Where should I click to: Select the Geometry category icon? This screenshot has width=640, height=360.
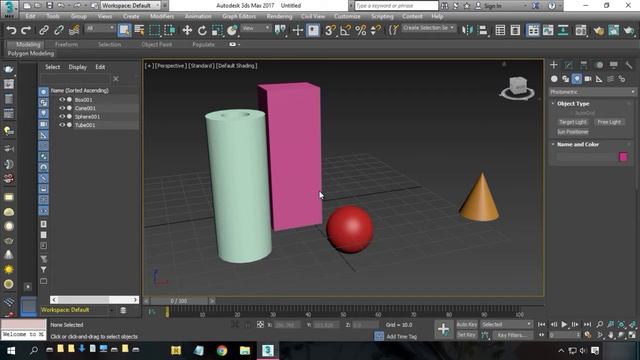coord(554,79)
